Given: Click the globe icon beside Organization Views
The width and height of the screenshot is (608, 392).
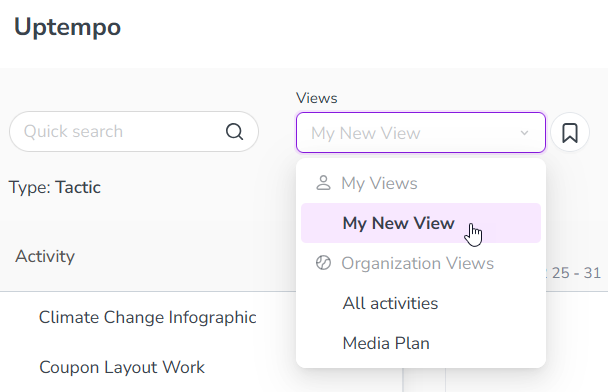Looking at the screenshot, I should pyautogui.click(x=323, y=263).
